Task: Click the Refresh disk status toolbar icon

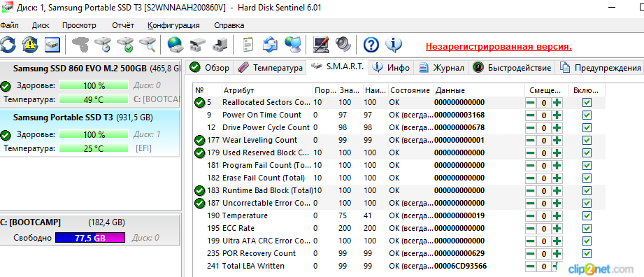Action: (8, 44)
